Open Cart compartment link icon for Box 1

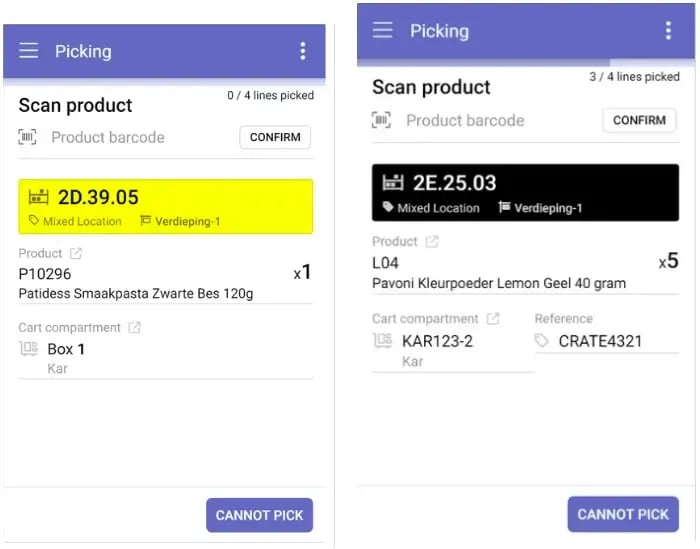134,327
